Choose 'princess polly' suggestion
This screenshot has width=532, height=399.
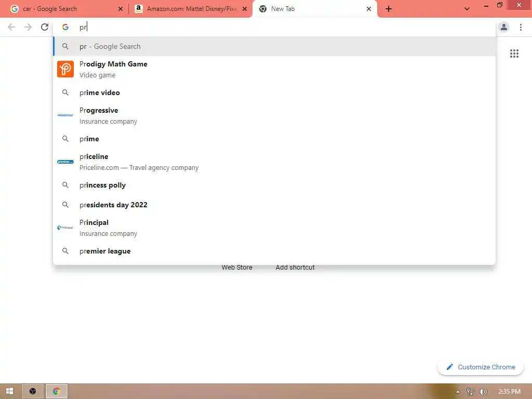(274, 185)
